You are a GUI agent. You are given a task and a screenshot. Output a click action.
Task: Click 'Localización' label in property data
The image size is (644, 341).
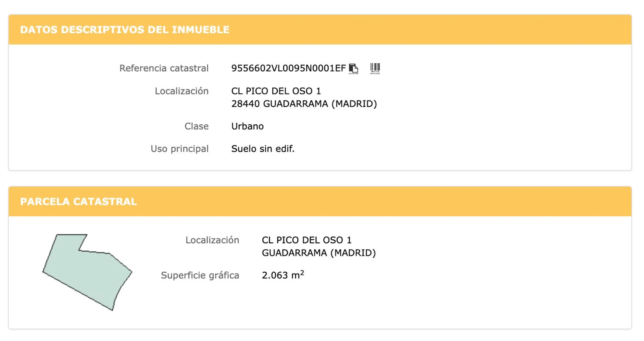pos(182,91)
